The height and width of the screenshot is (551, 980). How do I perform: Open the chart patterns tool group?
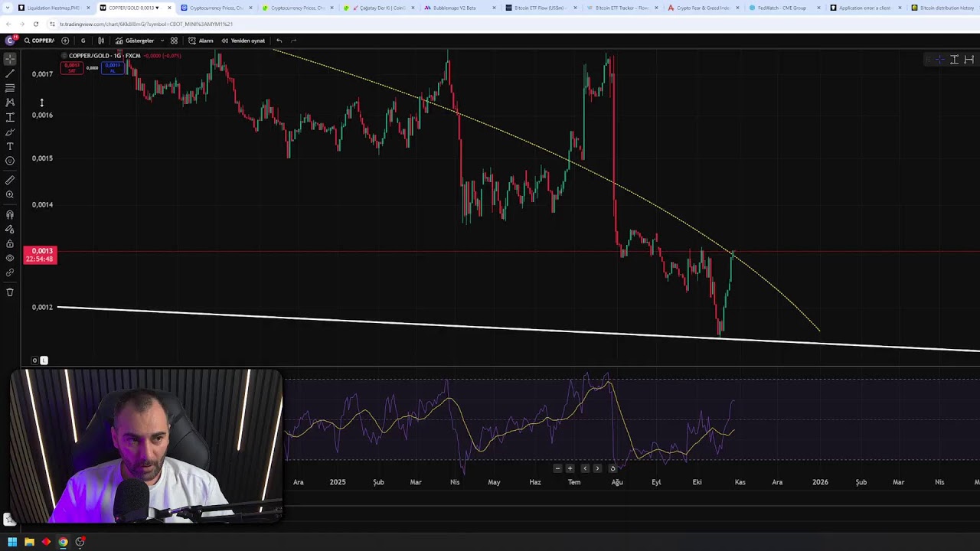tap(10, 103)
